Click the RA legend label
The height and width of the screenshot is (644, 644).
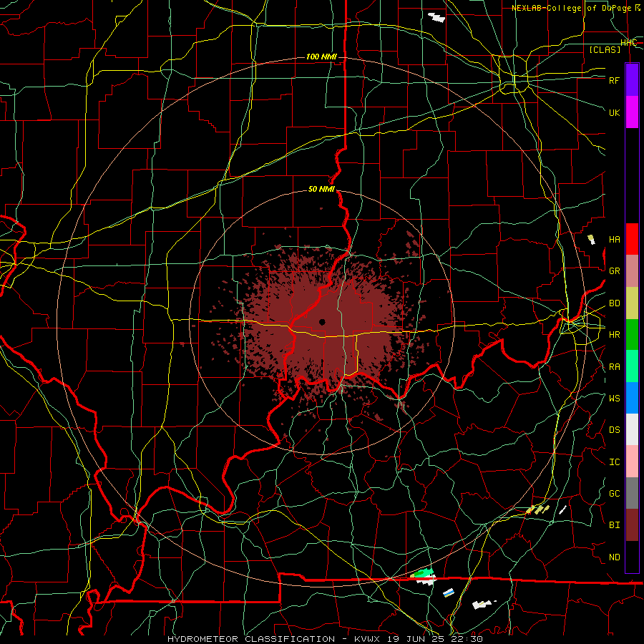pos(614,367)
